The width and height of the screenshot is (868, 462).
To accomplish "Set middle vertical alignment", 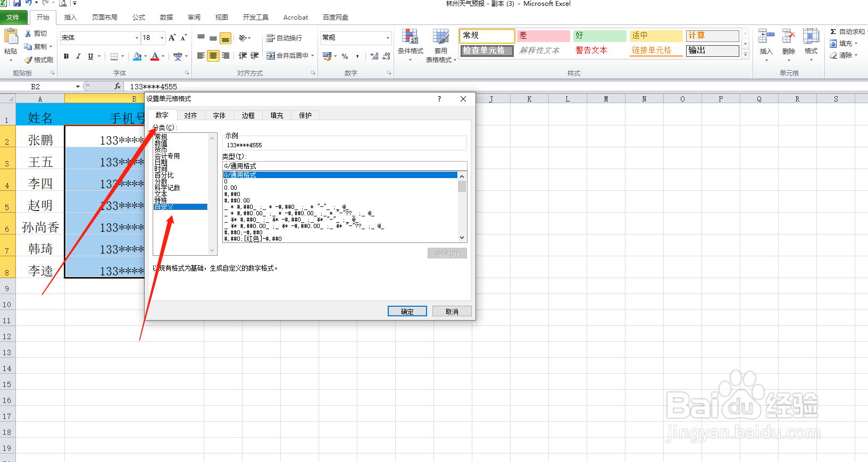I will tap(213, 38).
